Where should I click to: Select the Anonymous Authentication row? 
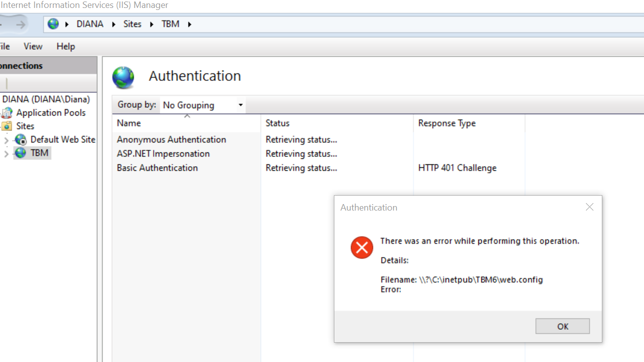tap(318, 140)
